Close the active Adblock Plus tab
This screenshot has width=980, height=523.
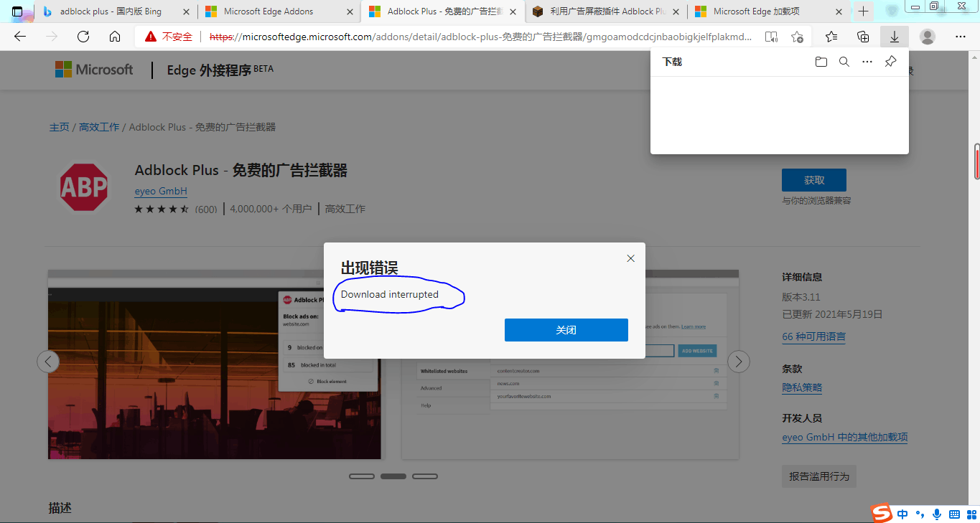pyautogui.click(x=513, y=11)
